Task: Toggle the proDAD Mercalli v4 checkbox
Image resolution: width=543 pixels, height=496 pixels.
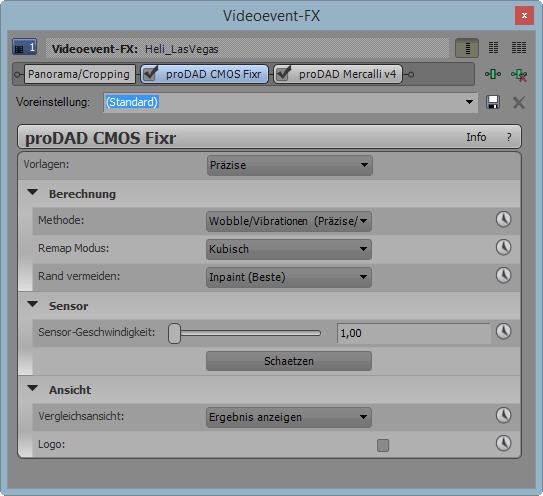Action: tap(283, 73)
